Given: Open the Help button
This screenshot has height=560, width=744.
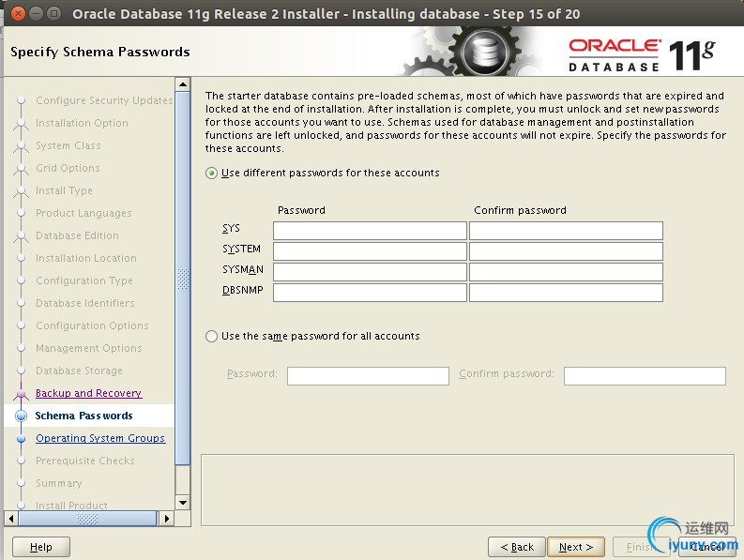Looking at the screenshot, I should point(41,547).
